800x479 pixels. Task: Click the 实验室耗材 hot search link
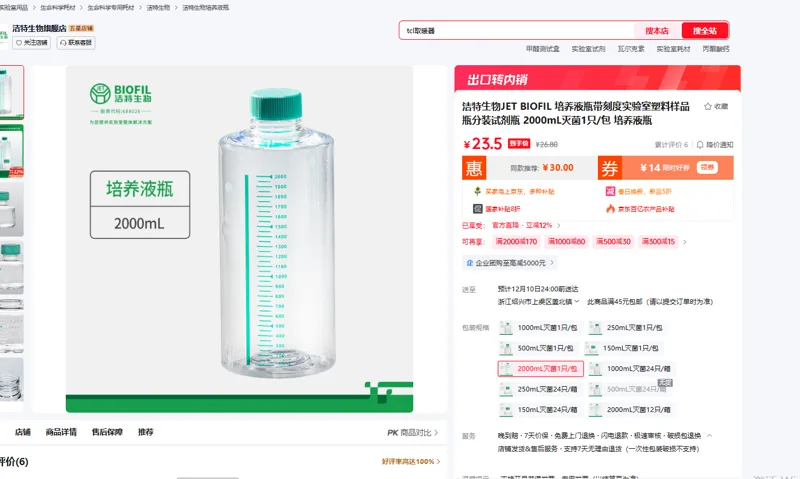(673, 49)
